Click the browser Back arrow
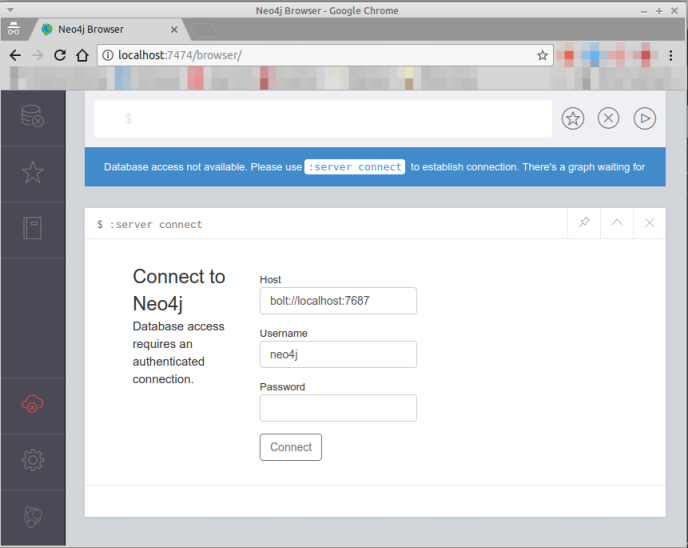The image size is (688, 548). (15, 55)
